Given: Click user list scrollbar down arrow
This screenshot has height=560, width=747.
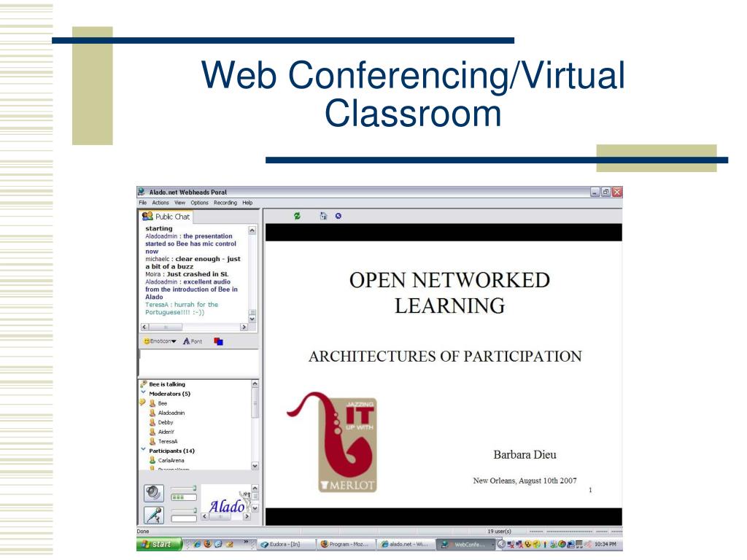Looking at the screenshot, I should (x=255, y=466).
